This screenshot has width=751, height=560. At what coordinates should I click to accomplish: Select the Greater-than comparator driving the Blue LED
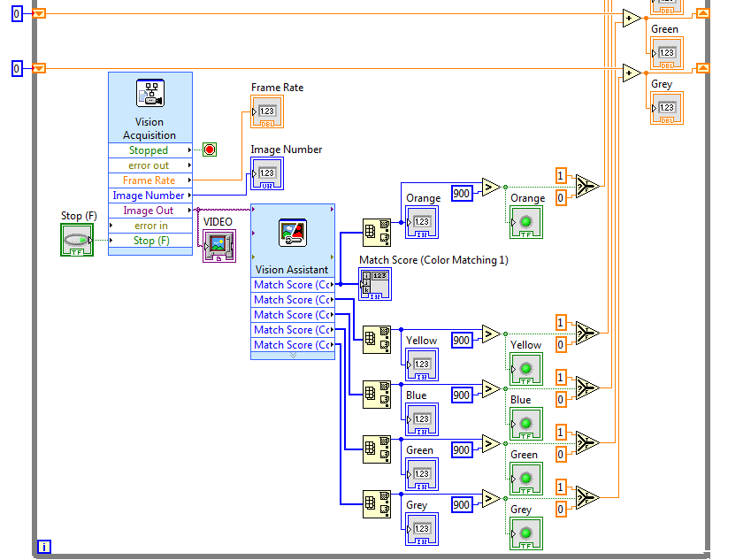click(491, 388)
